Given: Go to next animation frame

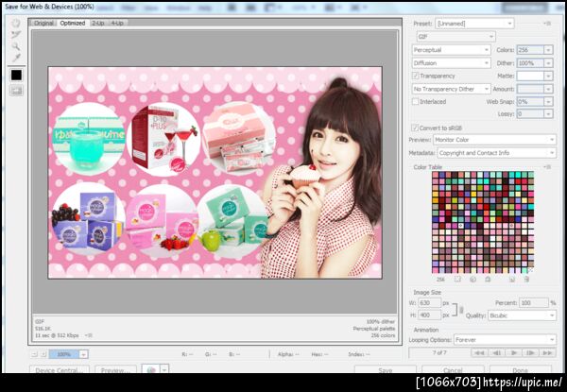Looking at the screenshot, I should pos(530,353).
